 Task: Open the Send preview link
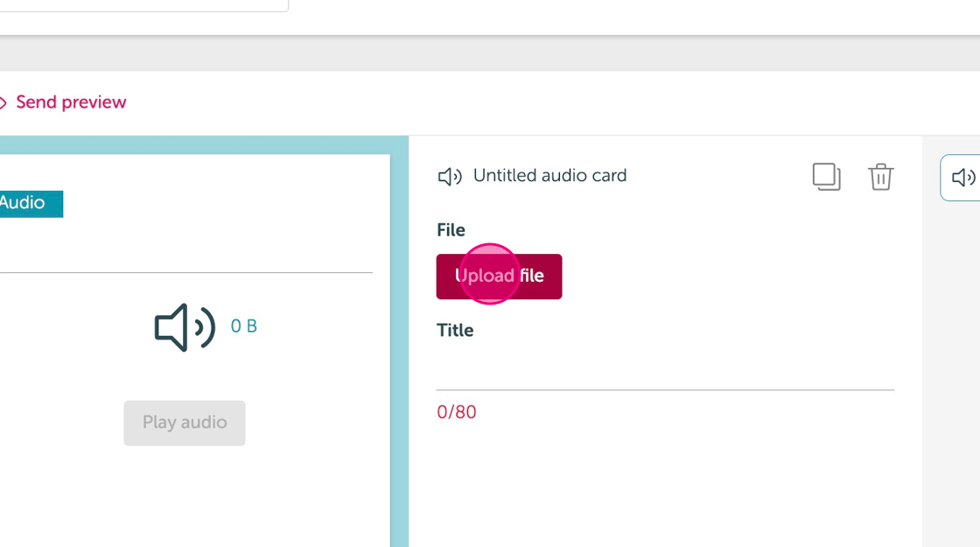tap(71, 102)
